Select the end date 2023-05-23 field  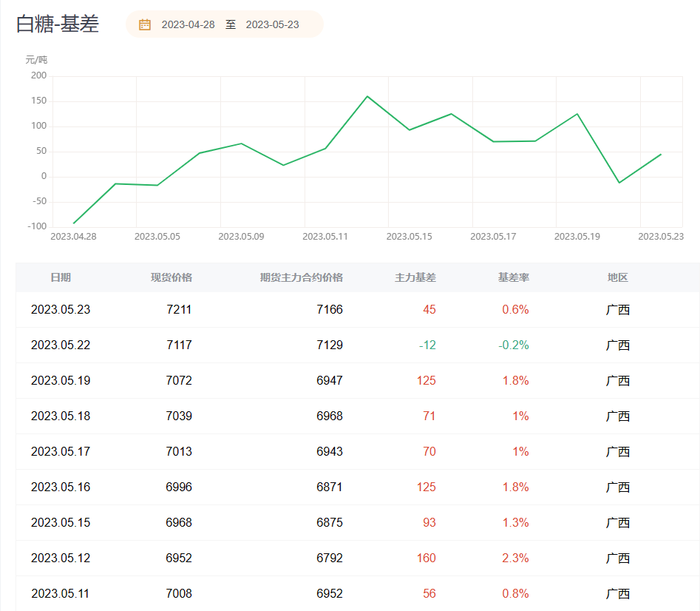[x=272, y=24]
